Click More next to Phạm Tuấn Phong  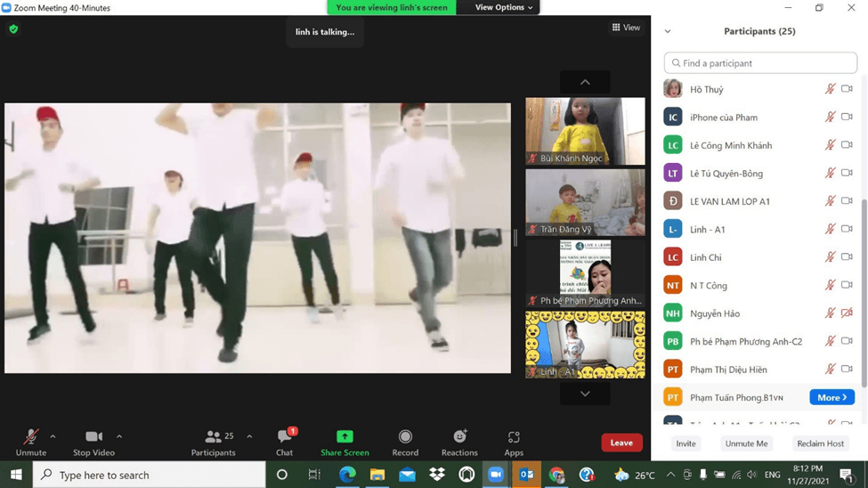pyautogui.click(x=831, y=397)
